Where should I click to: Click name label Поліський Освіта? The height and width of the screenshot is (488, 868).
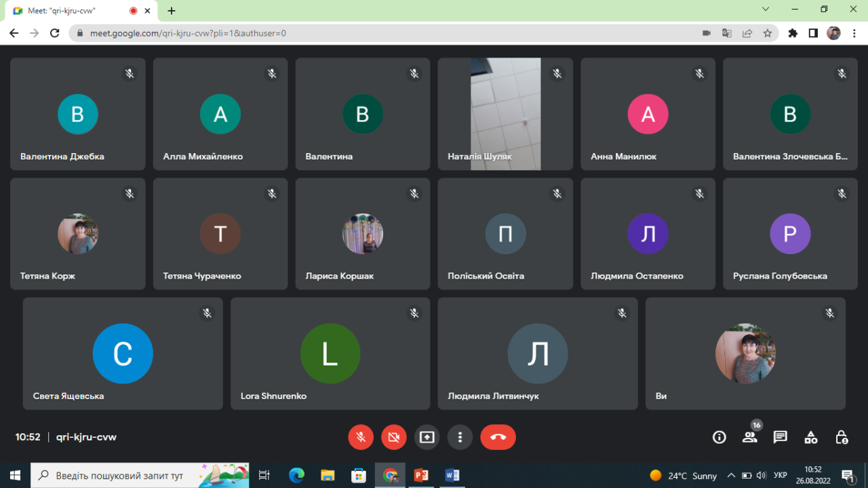486,277
